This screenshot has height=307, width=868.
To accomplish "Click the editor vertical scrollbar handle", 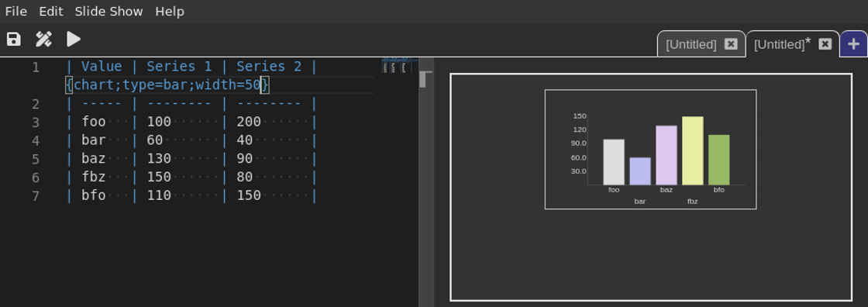I will (423, 79).
